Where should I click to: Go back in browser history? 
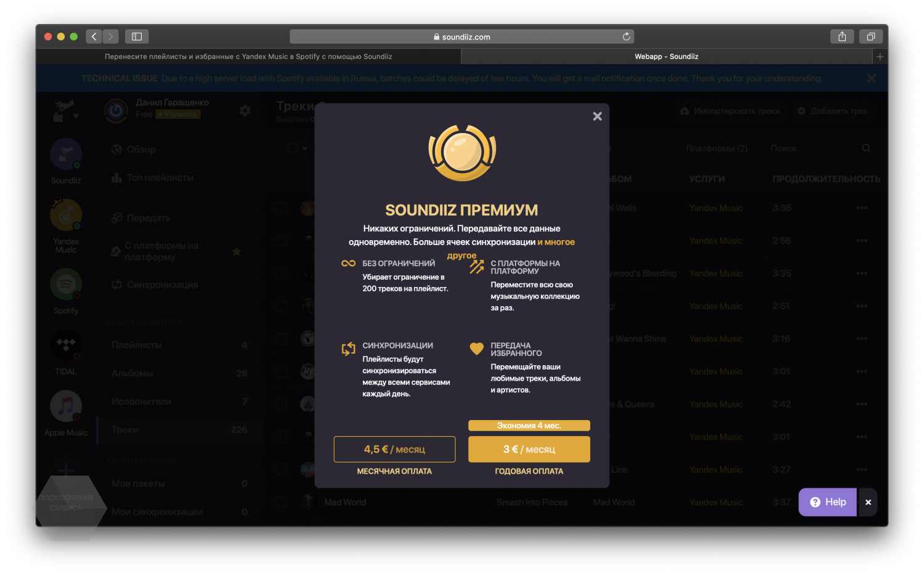[x=94, y=36]
